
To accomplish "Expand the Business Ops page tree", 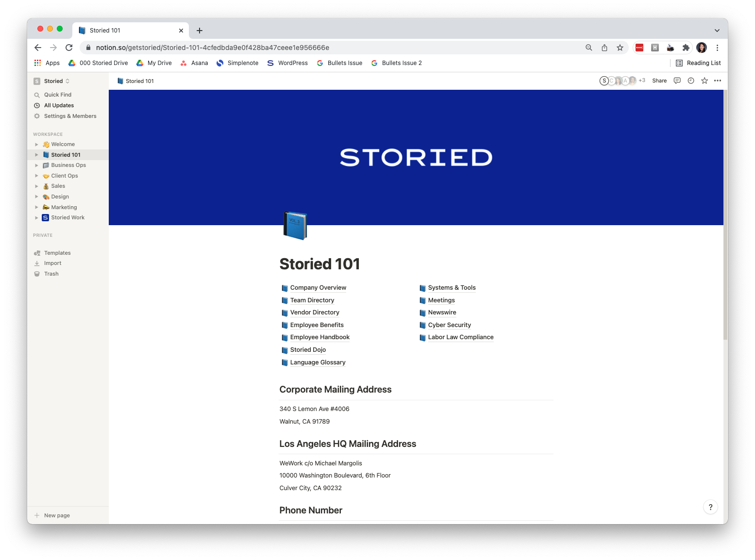I will (36, 165).
